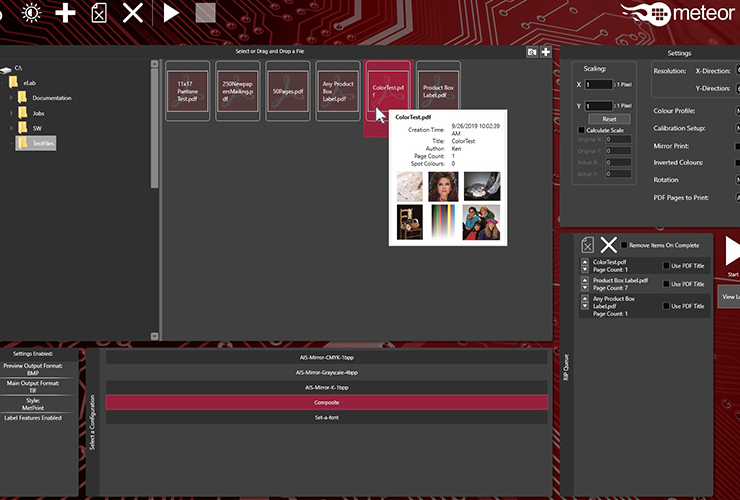
Task: Click the X clear icon in RIP Queue
Action: pos(608,245)
